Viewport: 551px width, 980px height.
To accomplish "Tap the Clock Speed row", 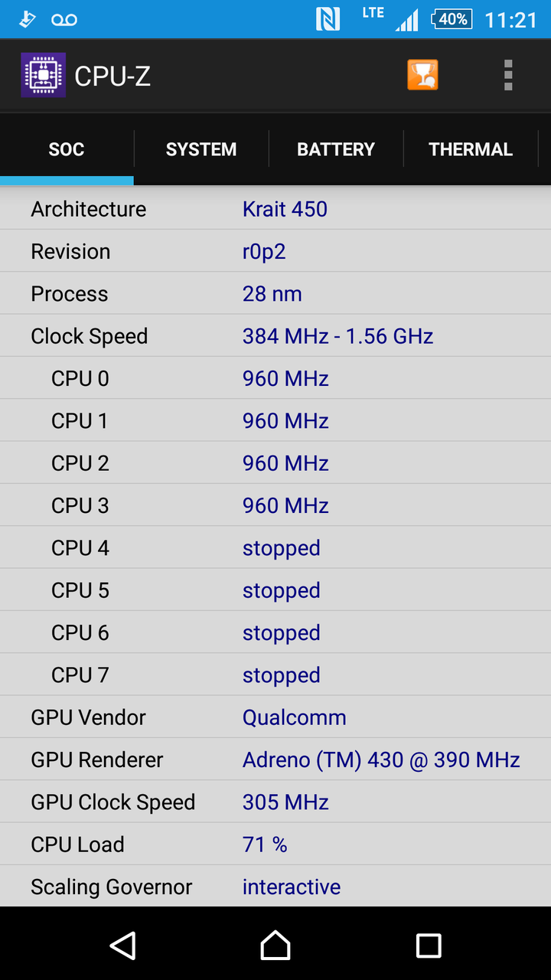I will [x=275, y=336].
